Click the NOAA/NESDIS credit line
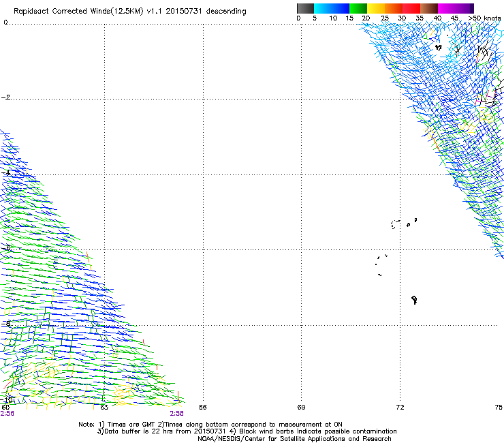This screenshot has width=504, height=443. pos(294,439)
